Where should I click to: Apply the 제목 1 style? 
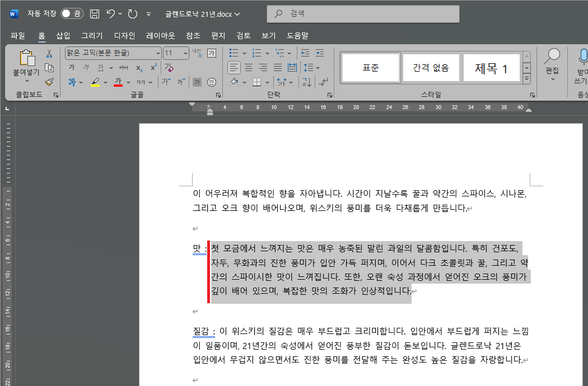[491, 66]
